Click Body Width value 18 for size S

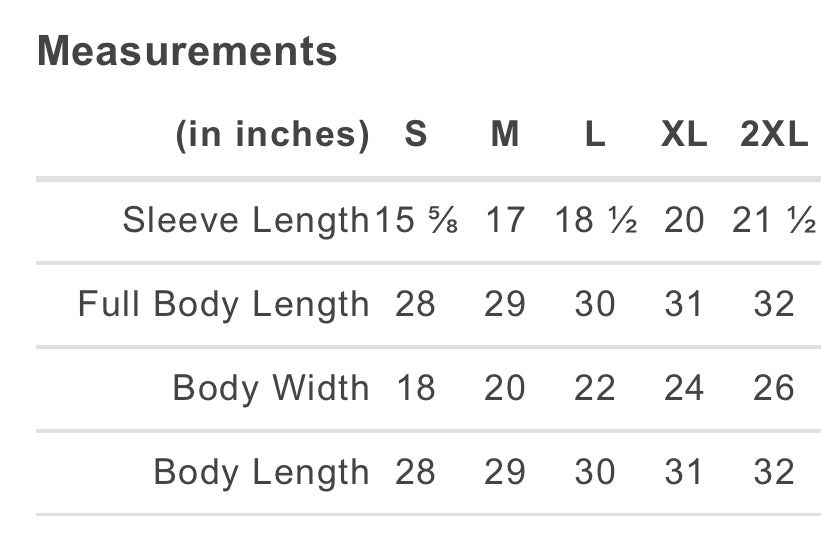pos(416,388)
